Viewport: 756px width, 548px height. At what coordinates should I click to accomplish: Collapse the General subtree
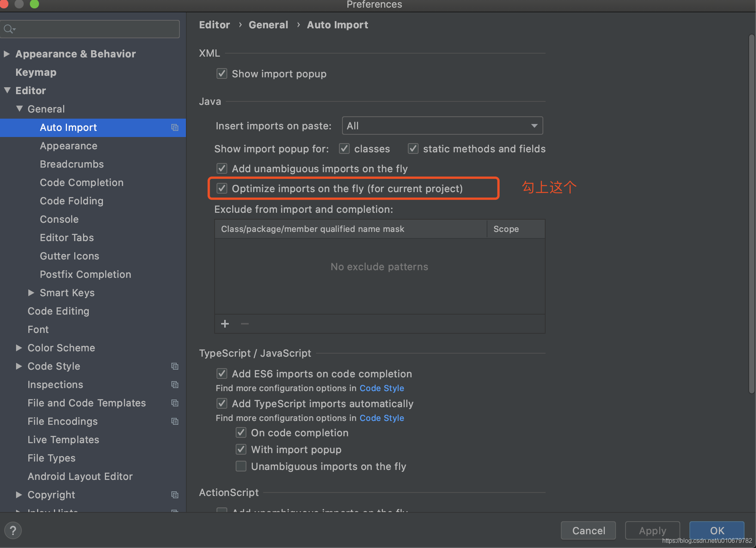[x=19, y=109]
